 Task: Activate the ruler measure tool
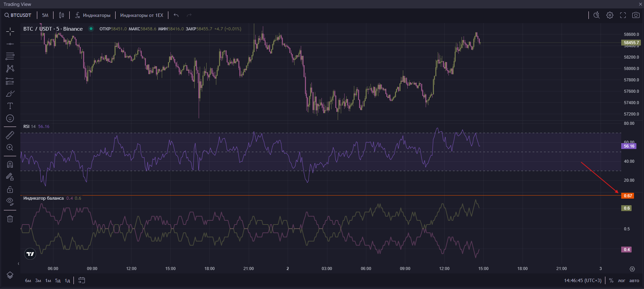point(10,135)
